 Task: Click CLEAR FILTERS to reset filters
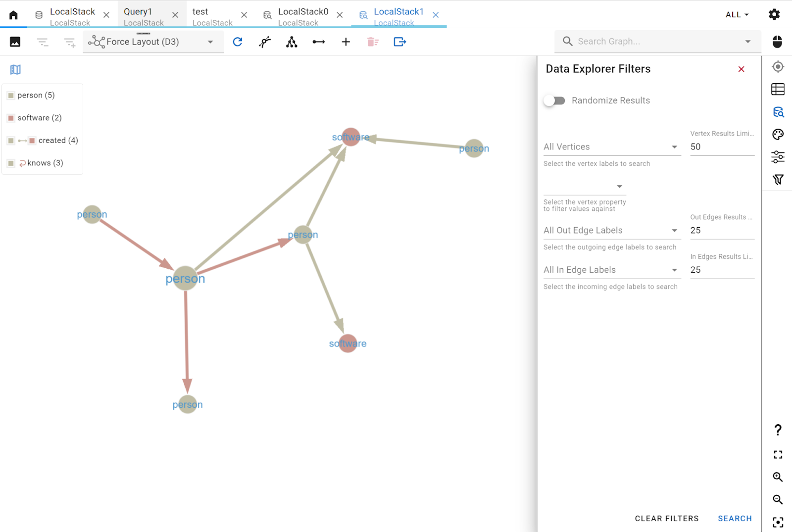pos(667,518)
